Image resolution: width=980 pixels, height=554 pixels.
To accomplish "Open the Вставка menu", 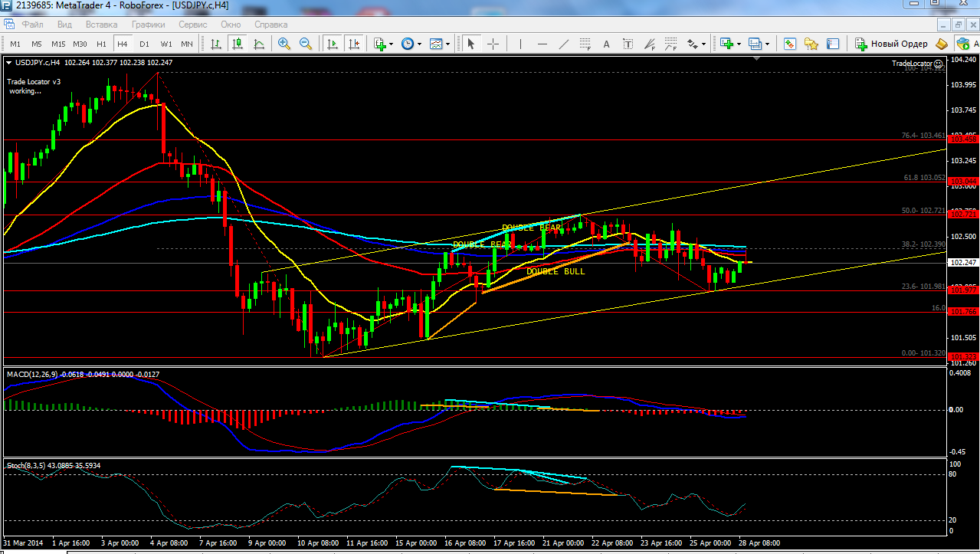I will (x=102, y=25).
